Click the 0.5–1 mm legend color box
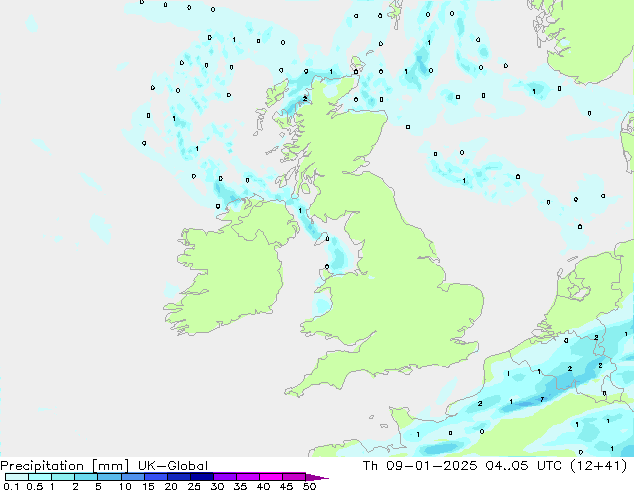634x490 pixels. 40,477
